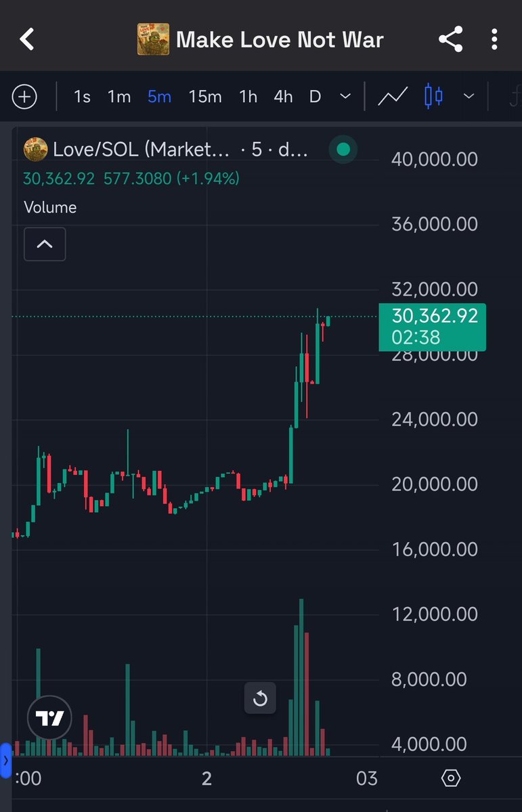The image size is (522, 812).
Task: Select the 4h timeframe
Action: 283,97
